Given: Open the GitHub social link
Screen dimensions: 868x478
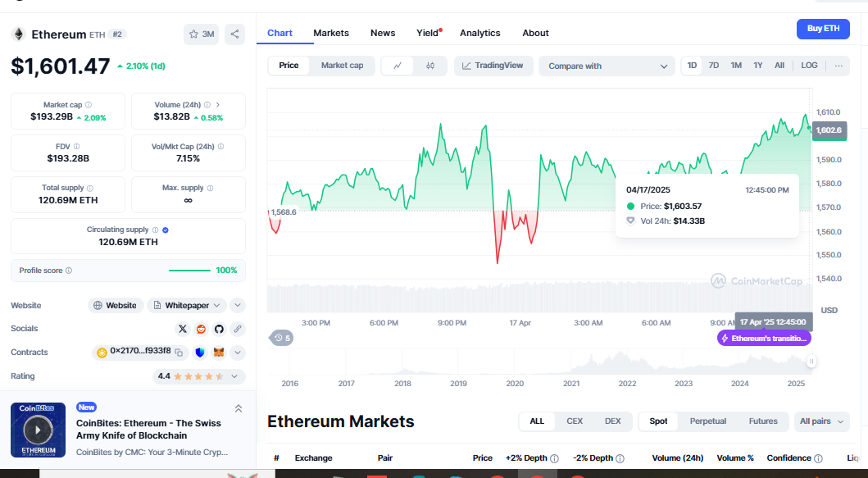Looking at the screenshot, I should (x=219, y=329).
